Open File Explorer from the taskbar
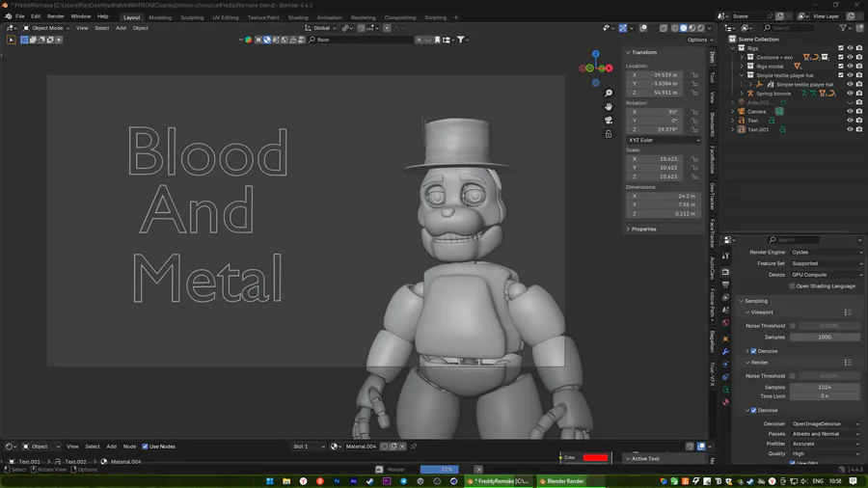 coord(286,481)
